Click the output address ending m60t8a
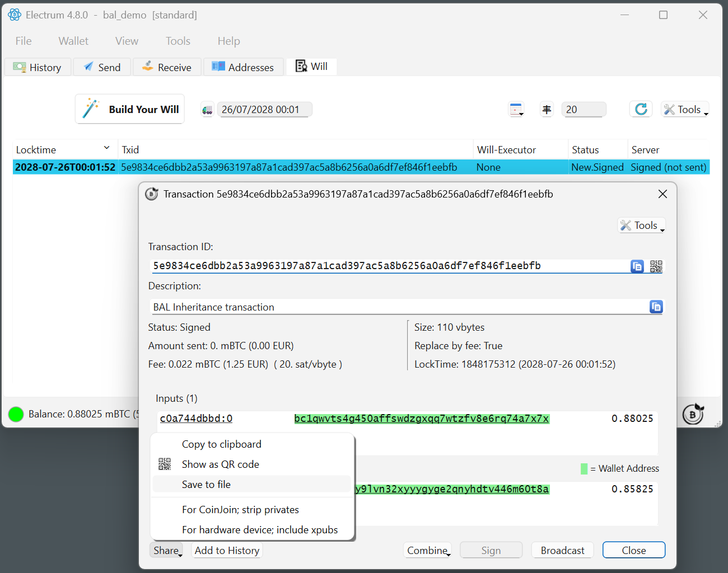Image resolution: width=728 pixels, height=573 pixels. click(452, 489)
